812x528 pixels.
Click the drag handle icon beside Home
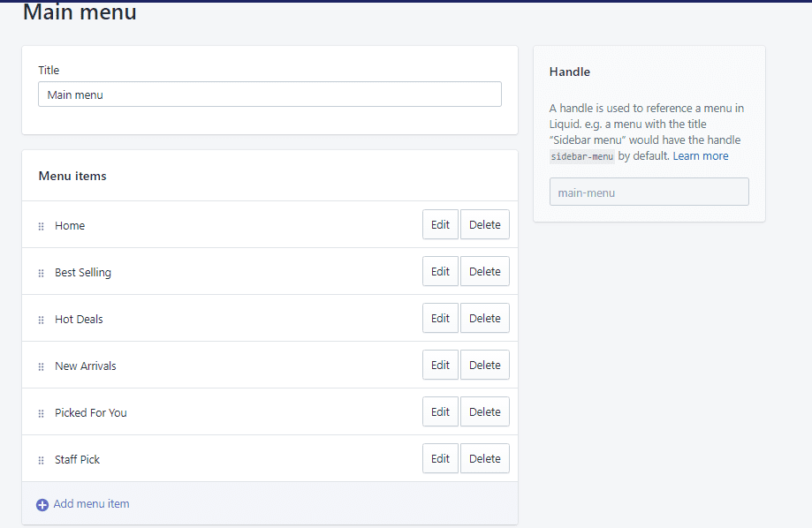(x=41, y=226)
